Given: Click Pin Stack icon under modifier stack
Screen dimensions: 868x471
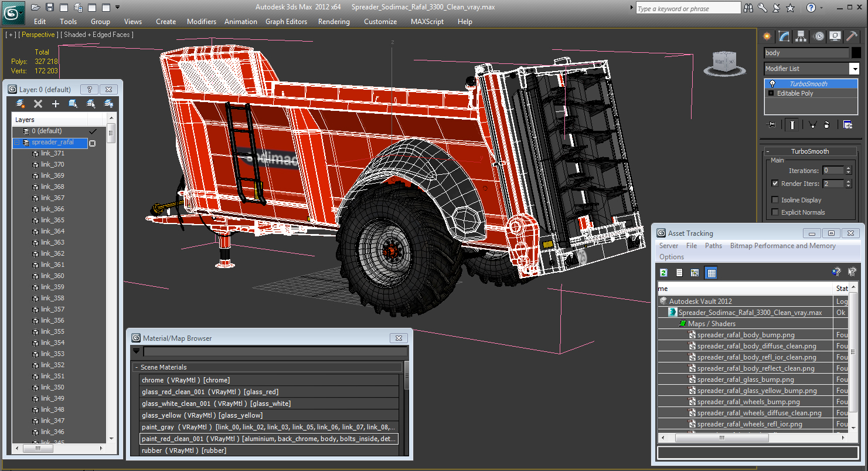Looking at the screenshot, I should [771, 124].
